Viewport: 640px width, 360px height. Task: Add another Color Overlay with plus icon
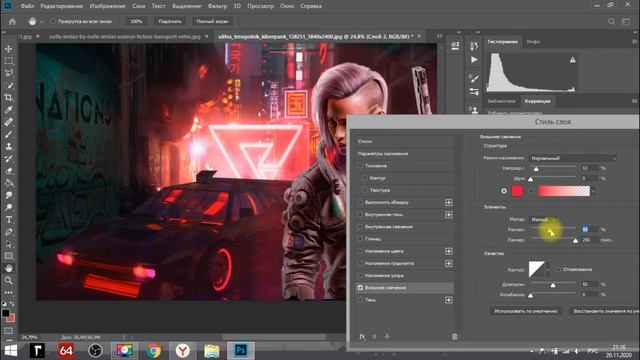click(449, 251)
